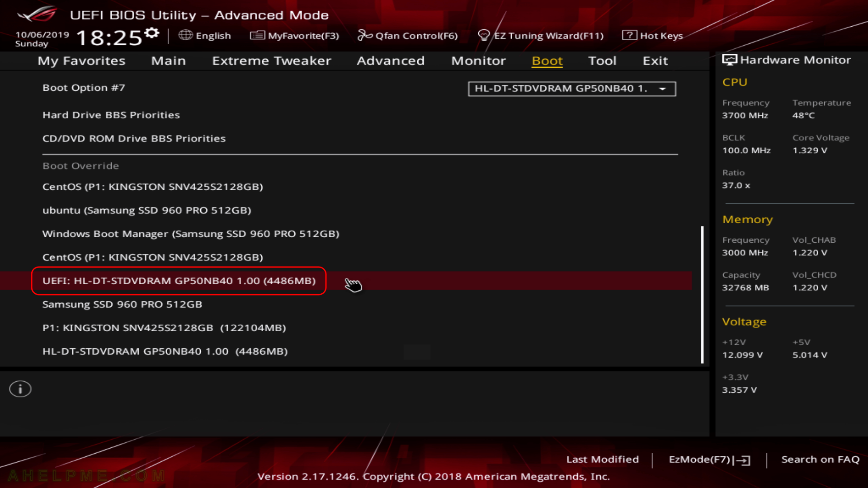Click +12V reading 12.099 V
This screenshot has height=488, width=868.
[x=742, y=355]
